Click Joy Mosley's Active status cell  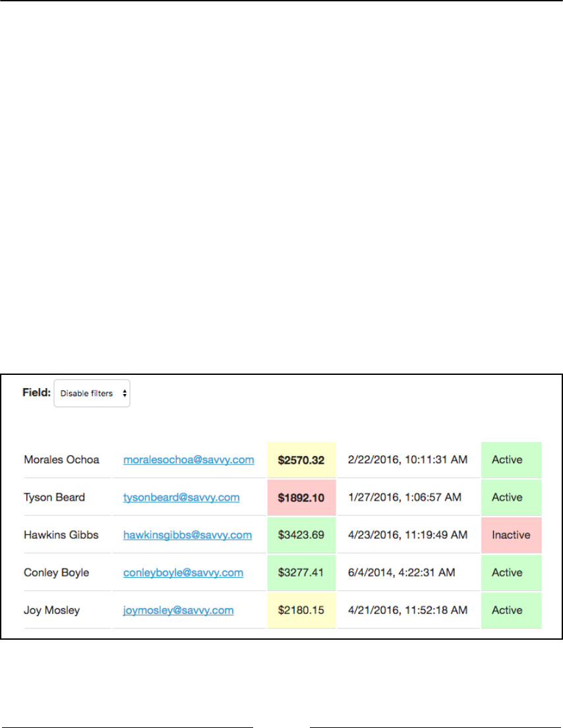click(x=512, y=610)
